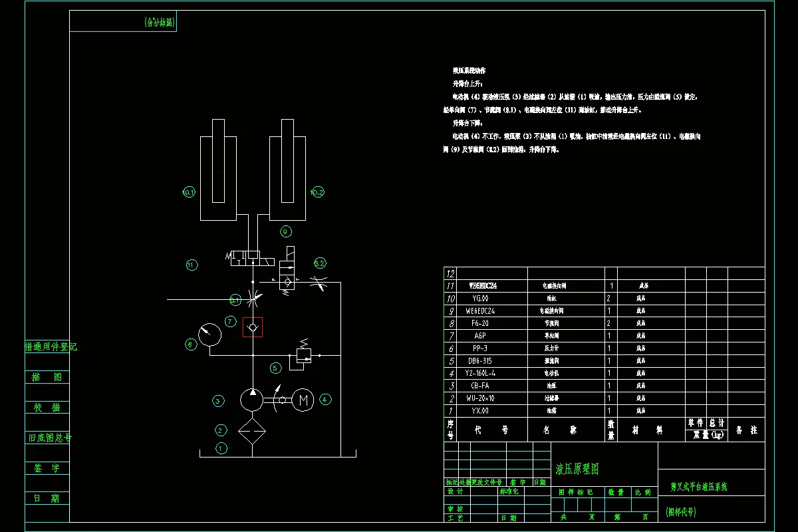This screenshot has width=798, height=532.
Task: Click the '旧底图总号' label on left margin
Action: click(49, 438)
